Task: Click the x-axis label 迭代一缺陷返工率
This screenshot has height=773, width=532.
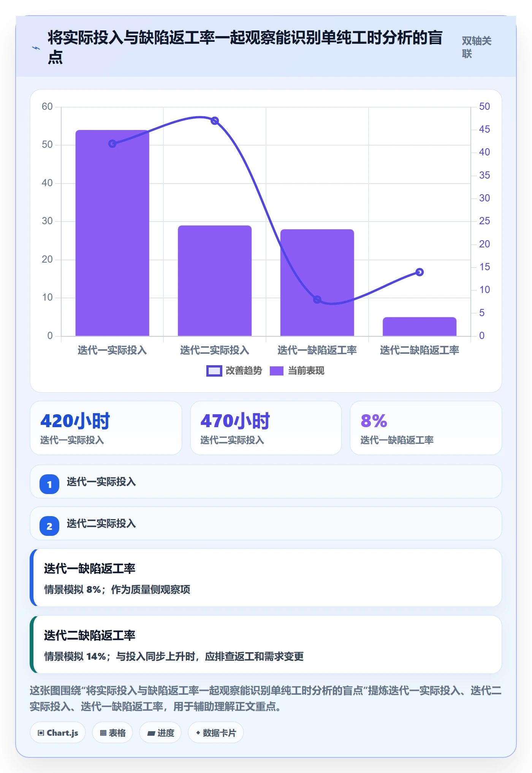Action: [317, 350]
